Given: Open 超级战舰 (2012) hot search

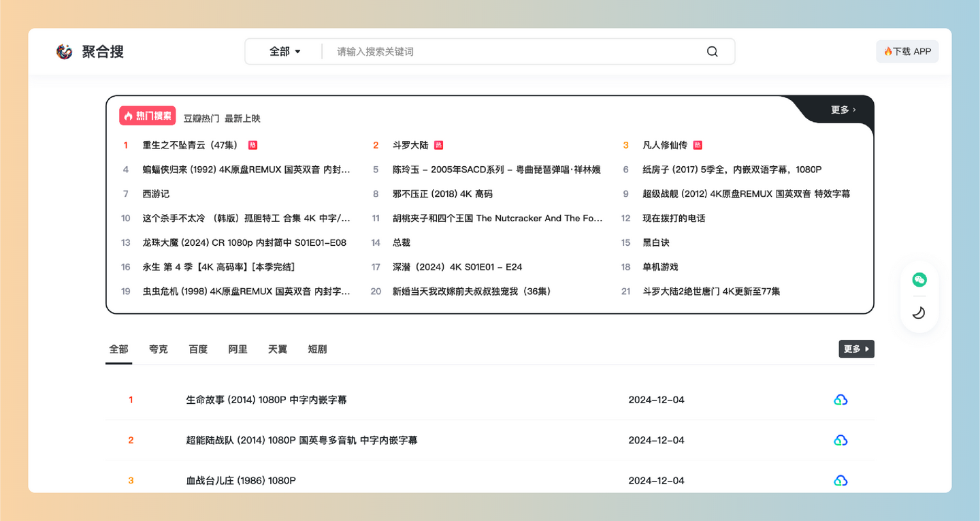Looking at the screenshot, I should click(x=747, y=194).
